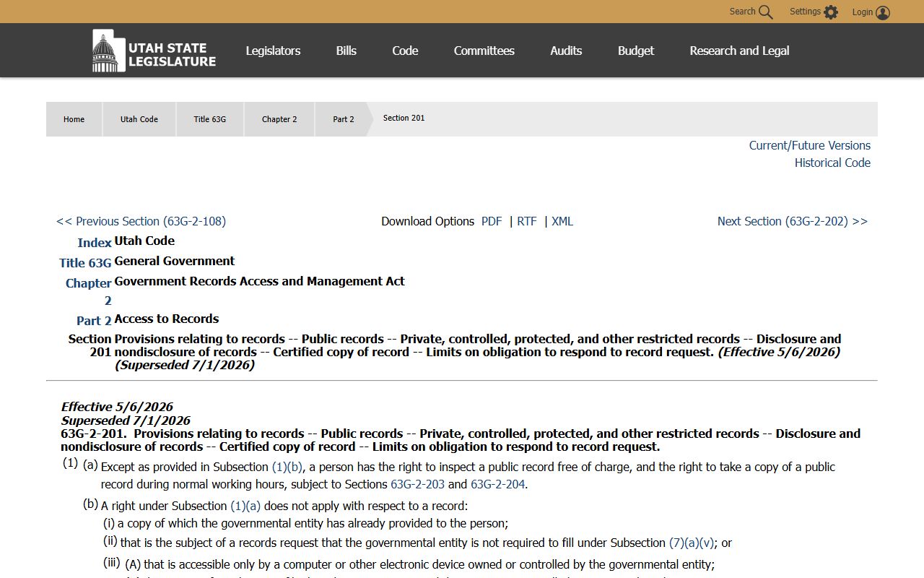Select the Chapter 2 breadcrumb
This screenshot has height=578, width=924.
pyautogui.click(x=279, y=119)
